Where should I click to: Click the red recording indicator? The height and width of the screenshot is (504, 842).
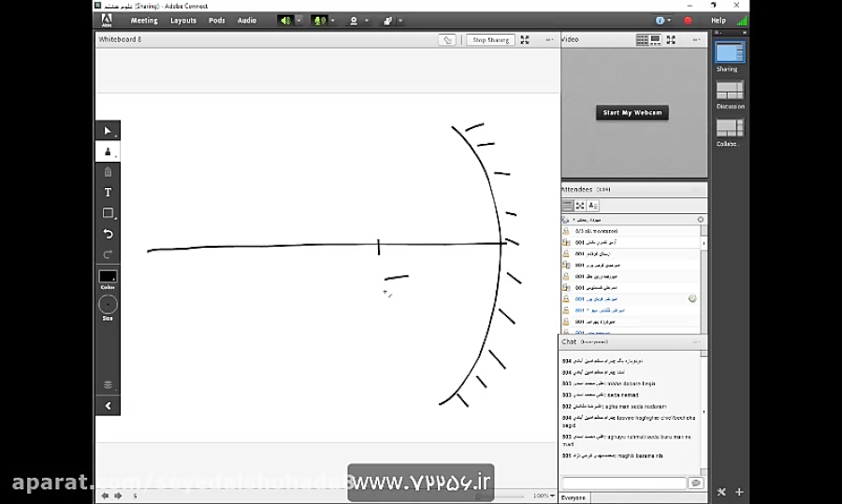[688, 21]
